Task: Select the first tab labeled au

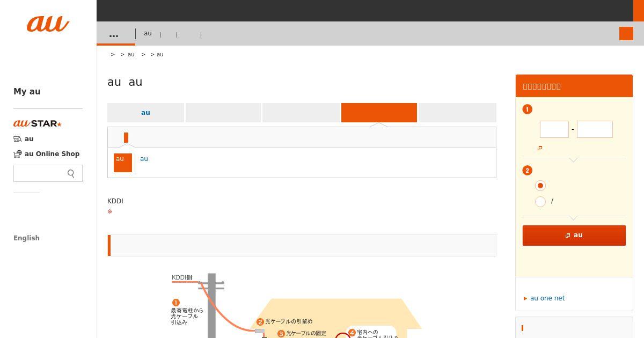Action: coord(145,113)
